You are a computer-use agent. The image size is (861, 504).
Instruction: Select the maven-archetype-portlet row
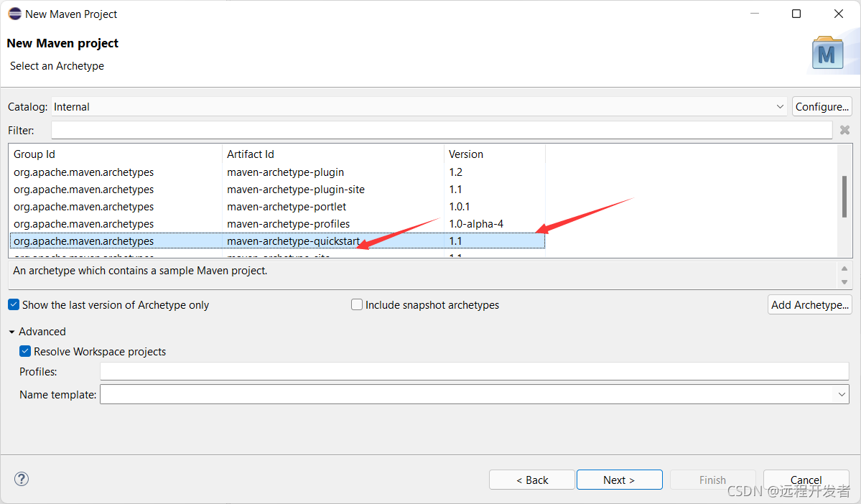[x=277, y=207]
